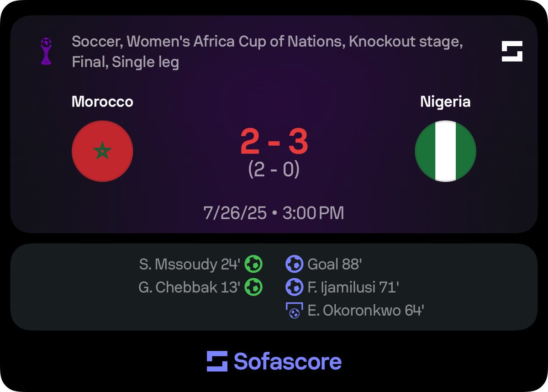Click the 7/26/25 3:00 PM match time
This screenshot has height=392, width=548.
point(274,213)
